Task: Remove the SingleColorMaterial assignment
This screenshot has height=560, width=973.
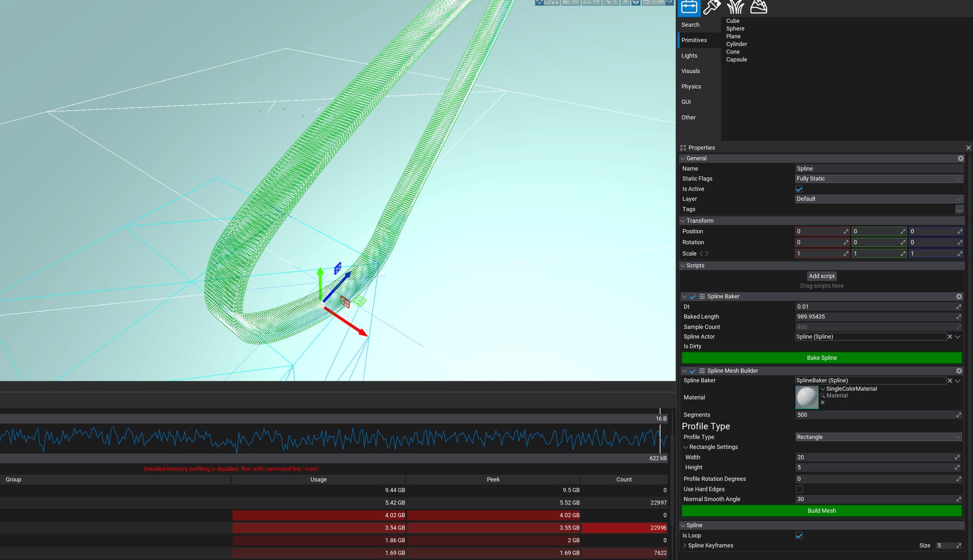Action: 822,403
